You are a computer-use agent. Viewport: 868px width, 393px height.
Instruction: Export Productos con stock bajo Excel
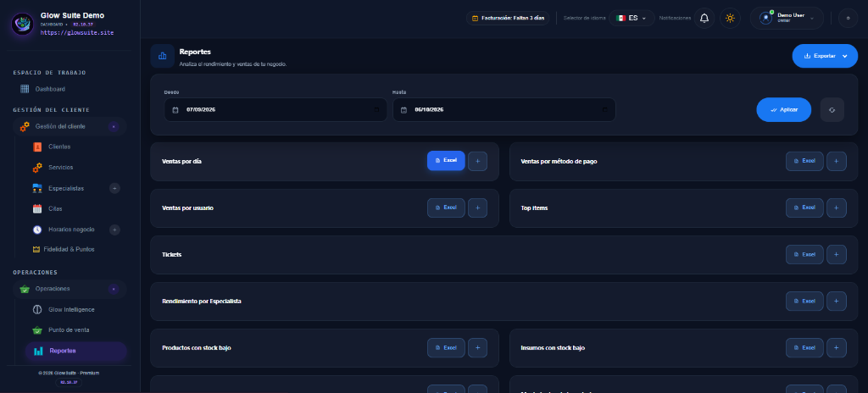(x=446, y=347)
